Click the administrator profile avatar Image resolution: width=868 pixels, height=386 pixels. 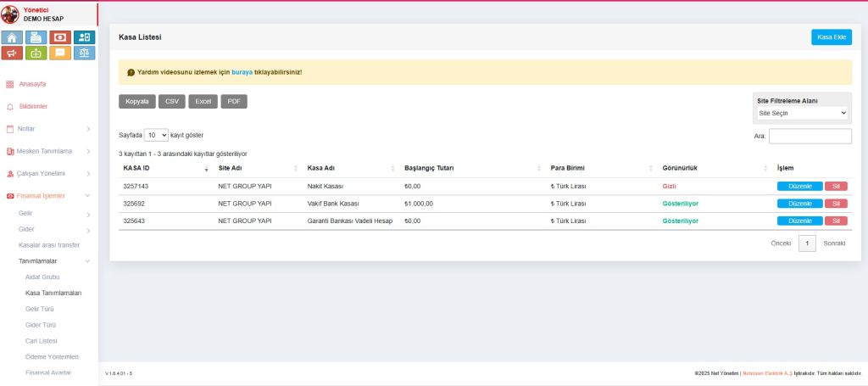coord(11,14)
